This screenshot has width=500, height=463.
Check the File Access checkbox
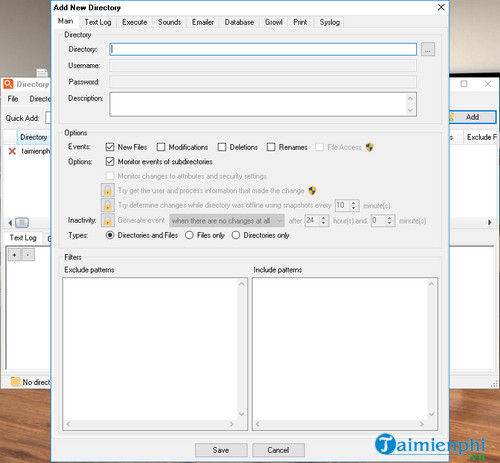tap(319, 147)
